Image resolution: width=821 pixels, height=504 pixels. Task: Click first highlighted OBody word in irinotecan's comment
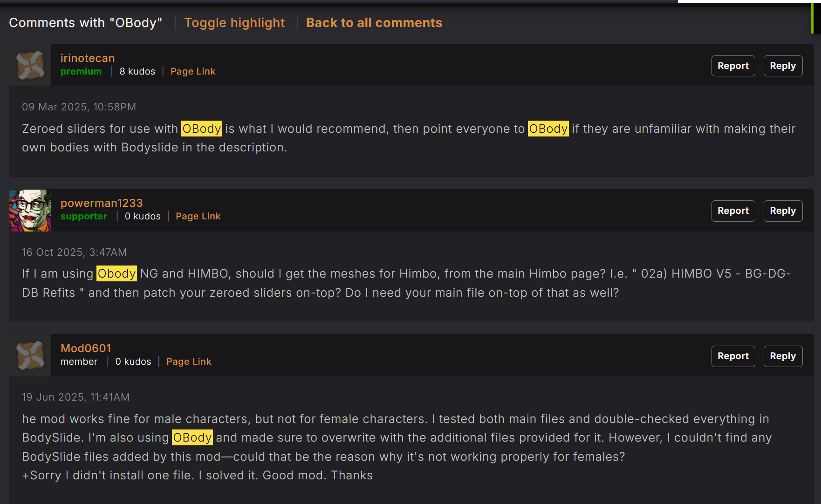pyautogui.click(x=202, y=129)
